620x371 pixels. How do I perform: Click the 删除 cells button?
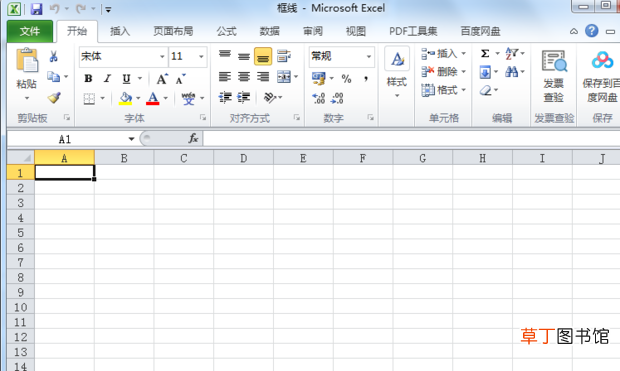pyautogui.click(x=443, y=72)
